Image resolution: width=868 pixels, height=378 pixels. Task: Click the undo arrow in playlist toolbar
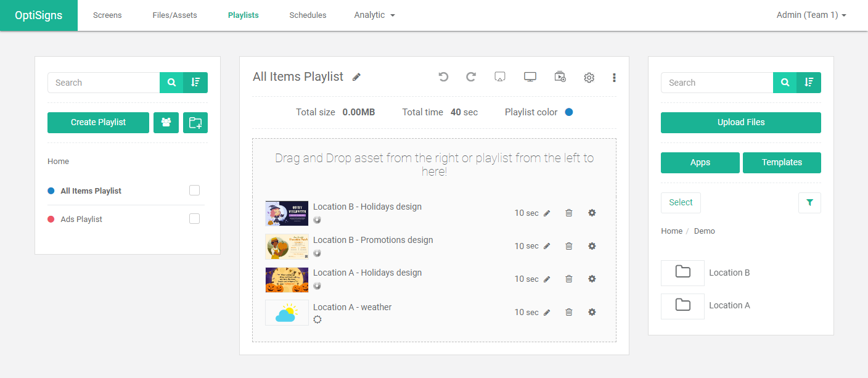443,77
